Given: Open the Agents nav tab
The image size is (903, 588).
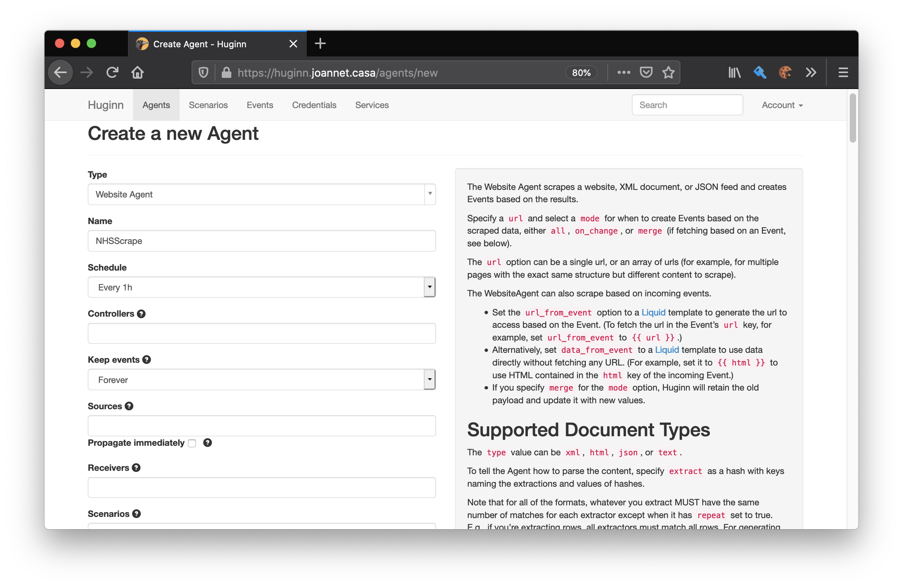Looking at the screenshot, I should (x=156, y=105).
